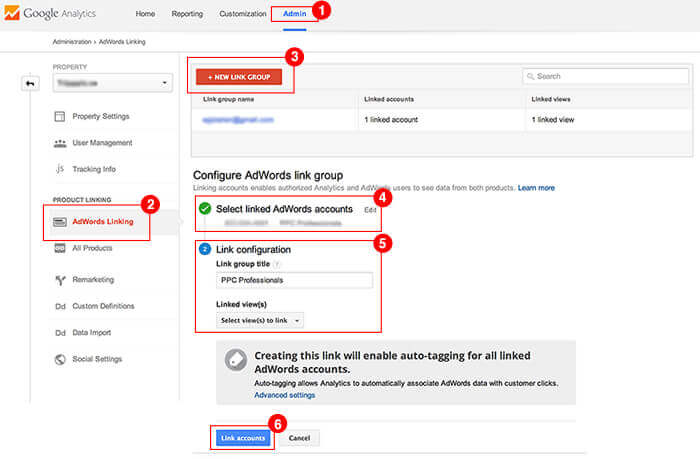This screenshot has width=700, height=459.
Task: Open All Products in sidebar
Action: point(92,248)
